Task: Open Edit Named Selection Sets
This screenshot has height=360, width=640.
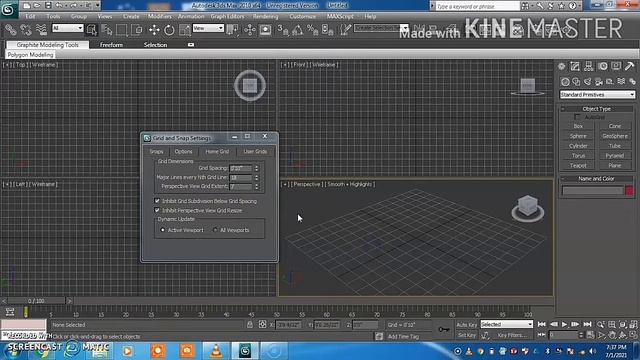Action: pos(345,29)
